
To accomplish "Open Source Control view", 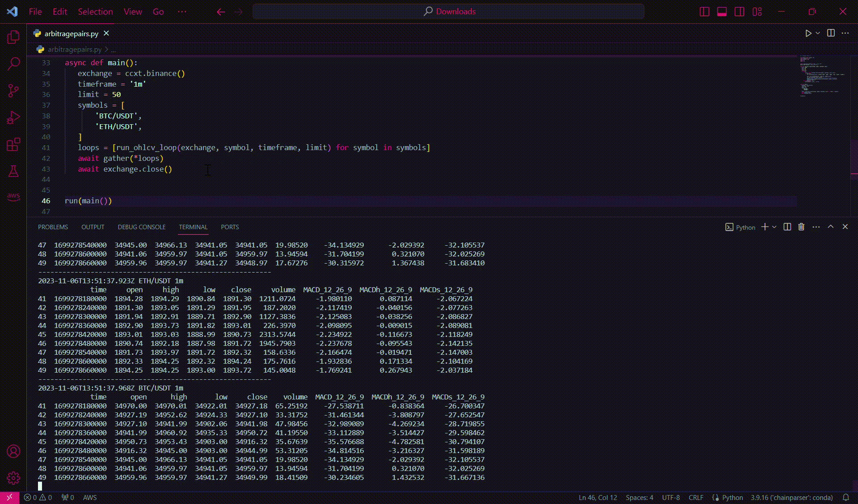I will [13, 91].
